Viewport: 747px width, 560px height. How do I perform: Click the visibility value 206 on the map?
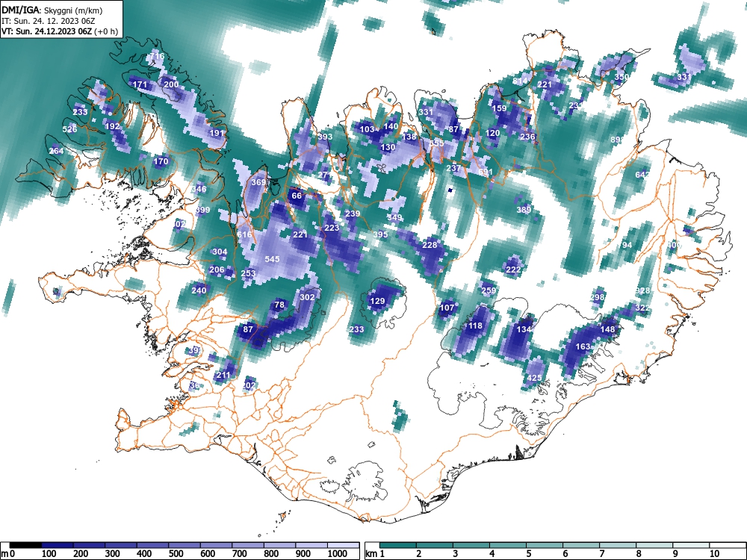pos(217,270)
